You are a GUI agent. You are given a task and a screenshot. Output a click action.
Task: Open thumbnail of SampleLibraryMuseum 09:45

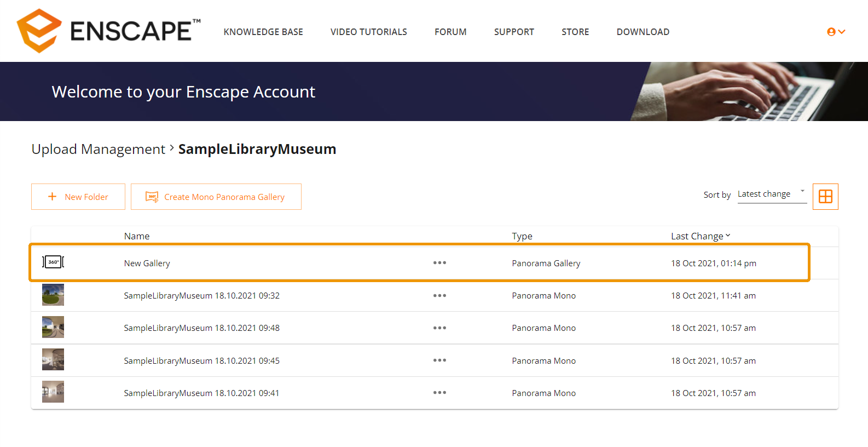pyautogui.click(x=53, y=359)
